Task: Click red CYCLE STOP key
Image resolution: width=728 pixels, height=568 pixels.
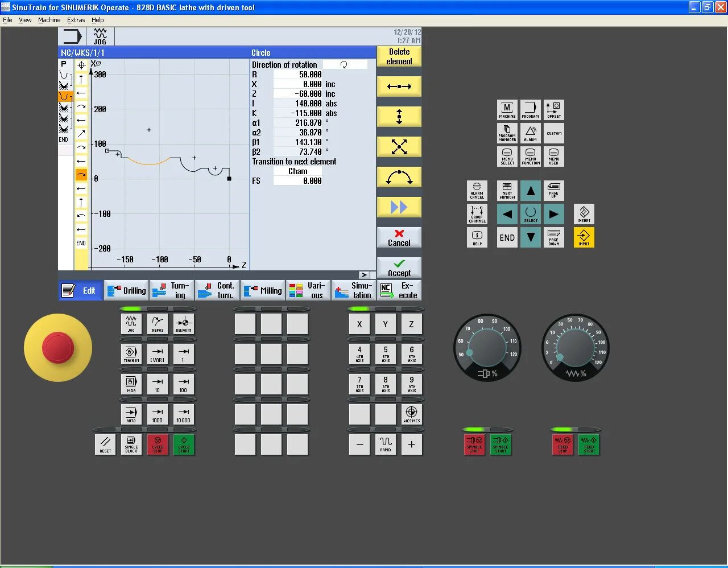Action: [x=158, y=444]
